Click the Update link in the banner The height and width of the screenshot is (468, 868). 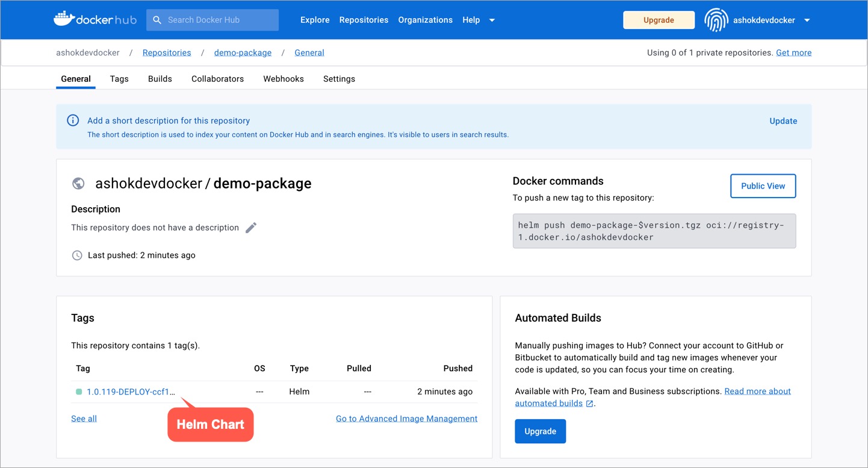pos(783,121)
